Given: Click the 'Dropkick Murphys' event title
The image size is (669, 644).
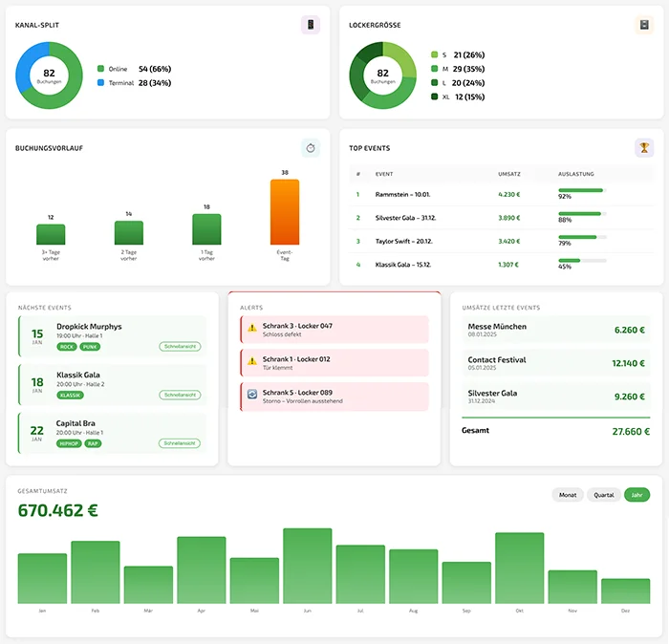Looking at the screenshot, I should 89,327.
